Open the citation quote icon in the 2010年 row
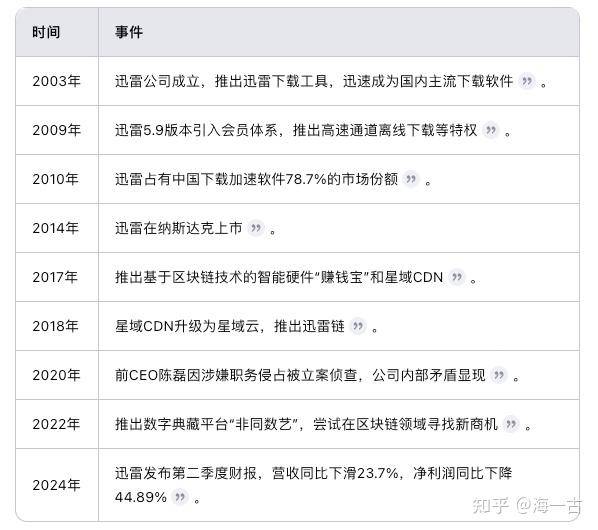The image size is (598, 530). (x=411, y=179)
